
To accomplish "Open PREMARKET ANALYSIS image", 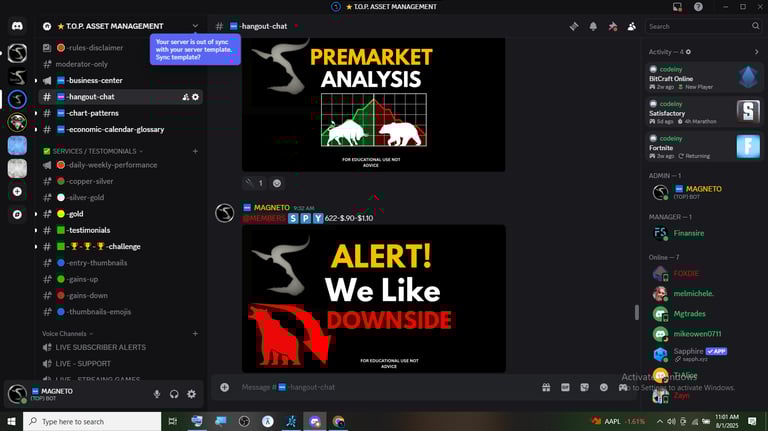I will (x=374, y=105).
